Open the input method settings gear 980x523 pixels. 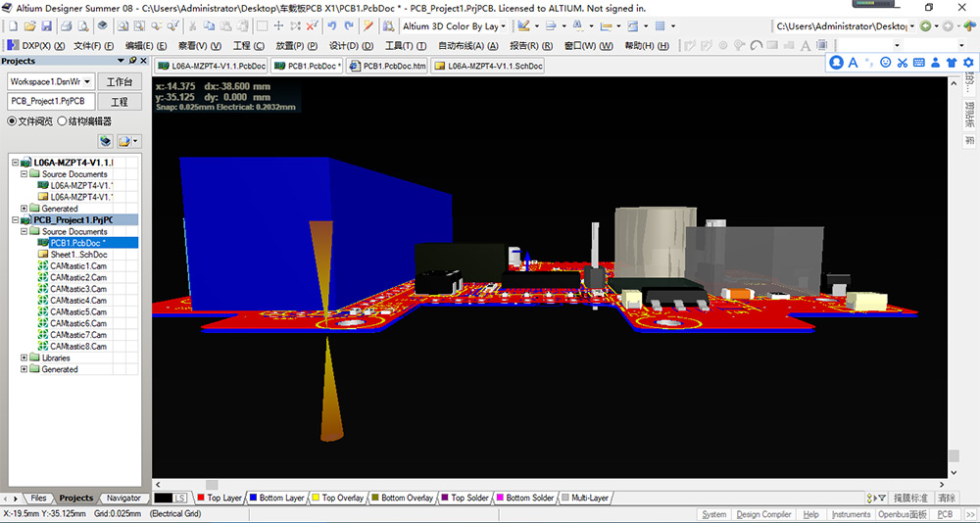(968, 63)
